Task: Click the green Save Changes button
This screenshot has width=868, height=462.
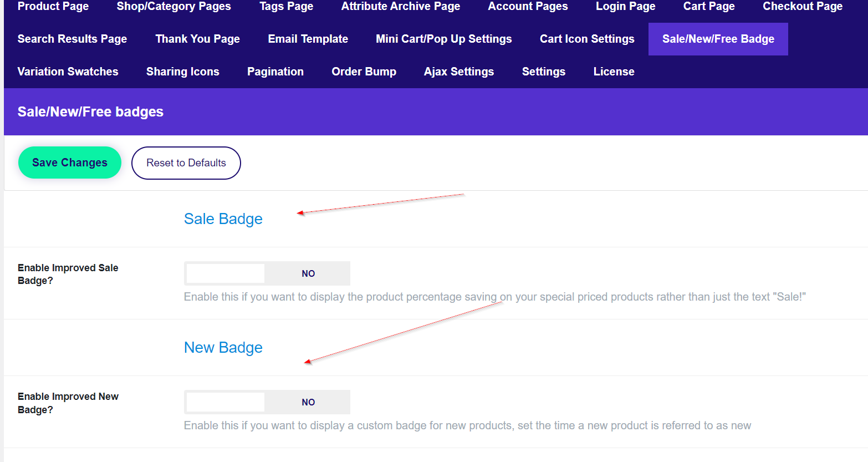Action: tap(70, 163)
